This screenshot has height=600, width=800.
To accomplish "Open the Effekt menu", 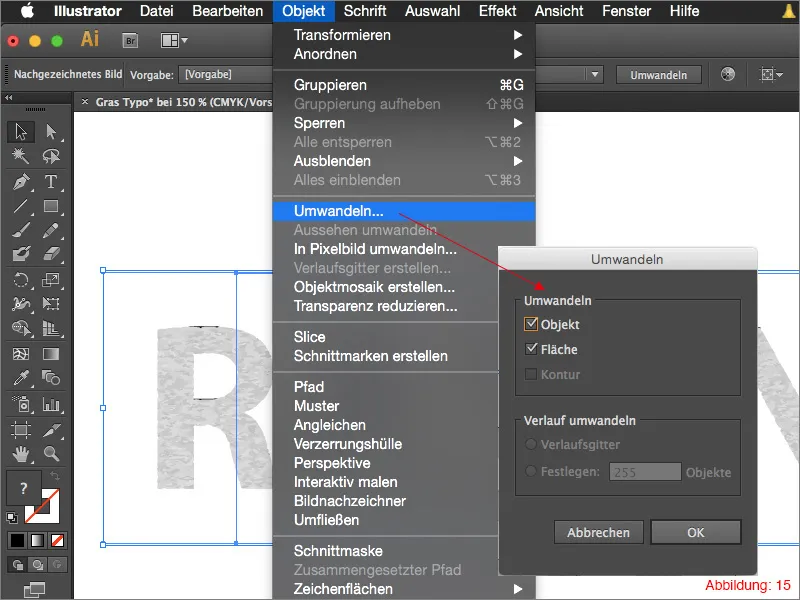I will click(x=497, y=11).
